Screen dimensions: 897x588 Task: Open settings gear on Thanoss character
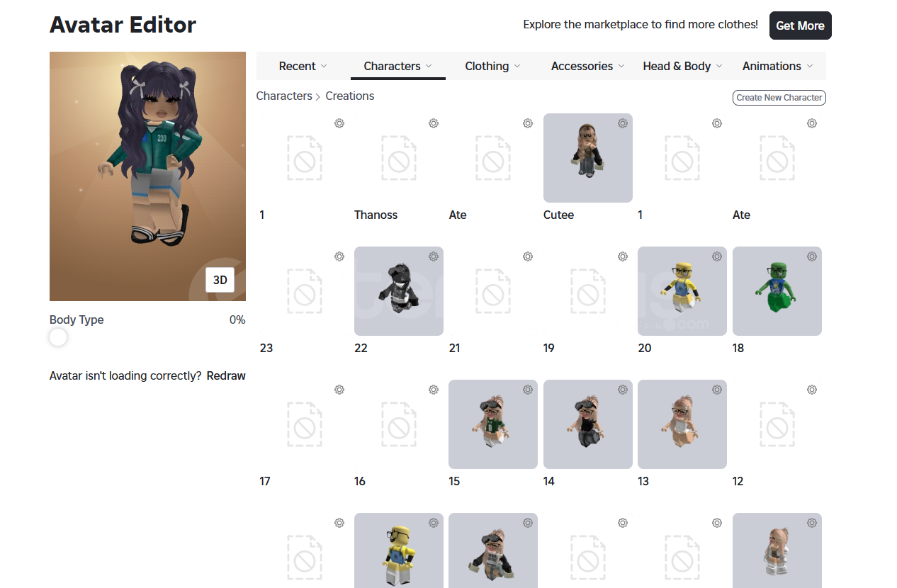click(434, 123)
